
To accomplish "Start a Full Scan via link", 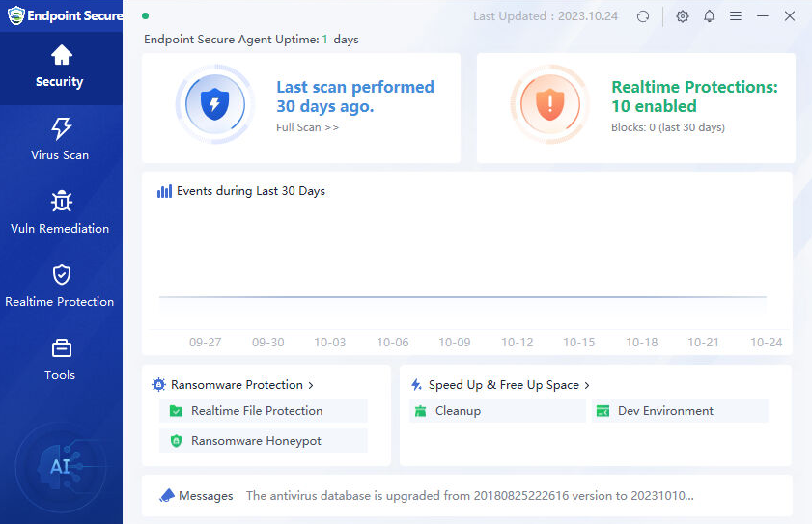I will click(307, 127).
